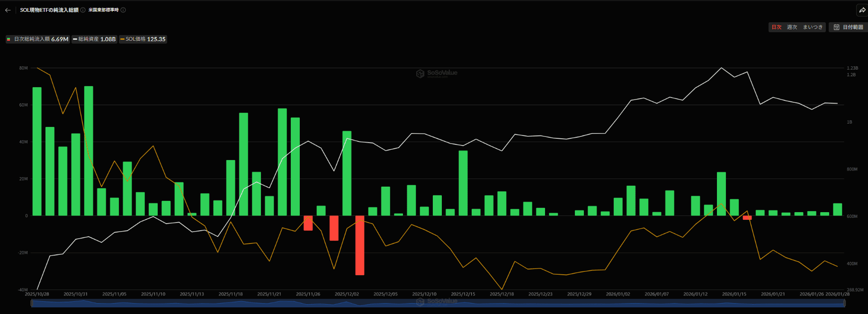Click the largest red outflow bar
Image resolution: width=868 pixels, height=314 pixels.
tap(360, 245)
